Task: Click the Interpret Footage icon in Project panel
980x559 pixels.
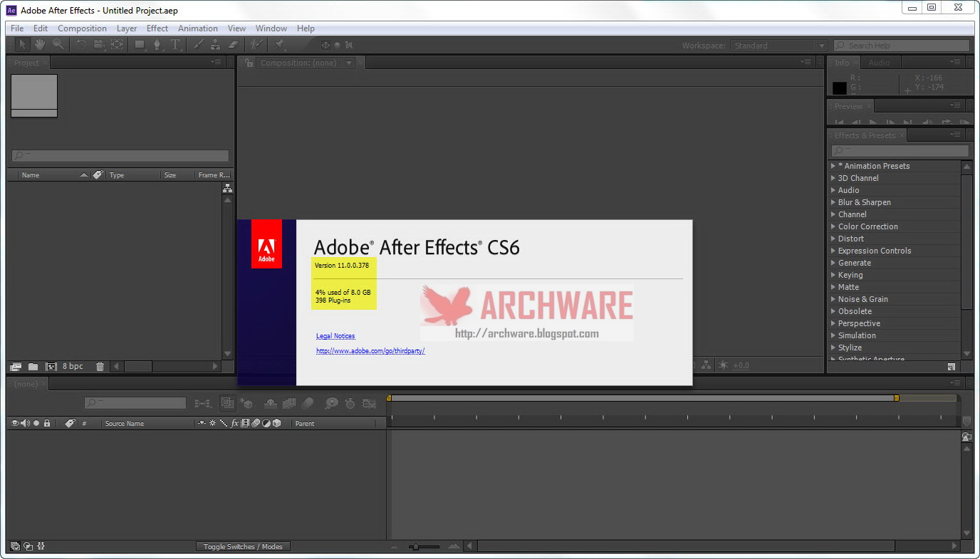Action: coord(16,367)
